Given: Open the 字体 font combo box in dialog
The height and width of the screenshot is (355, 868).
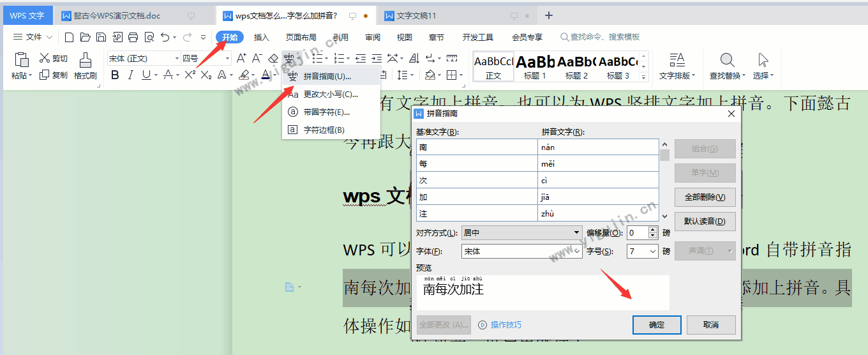Looking at the screenshot, I should (x=521, y=252).
